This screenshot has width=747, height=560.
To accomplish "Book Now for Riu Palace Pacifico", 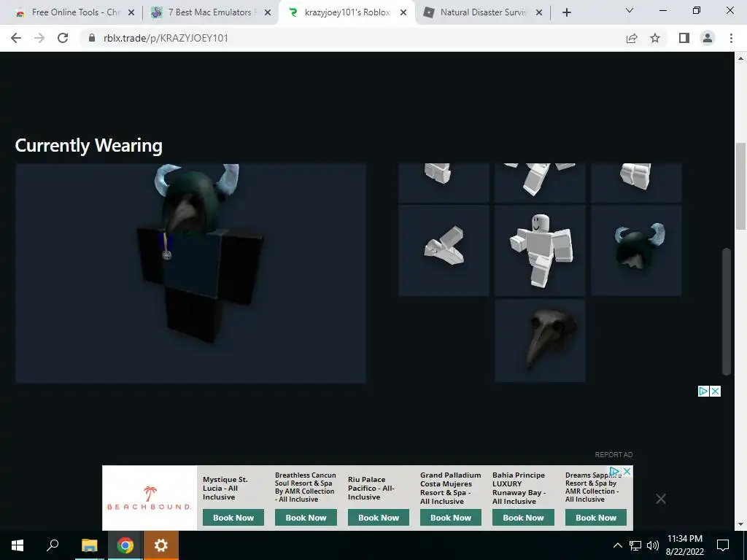I will 379,518.
